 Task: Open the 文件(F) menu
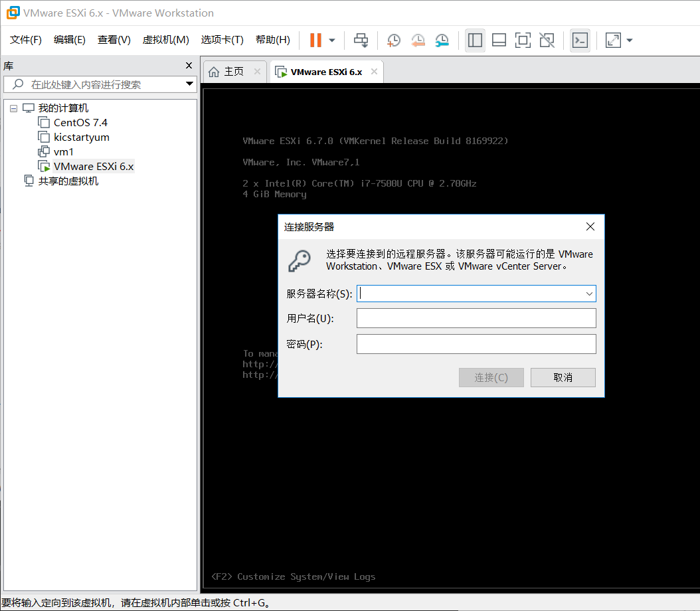pyautogui.click(x=26, y=40)
